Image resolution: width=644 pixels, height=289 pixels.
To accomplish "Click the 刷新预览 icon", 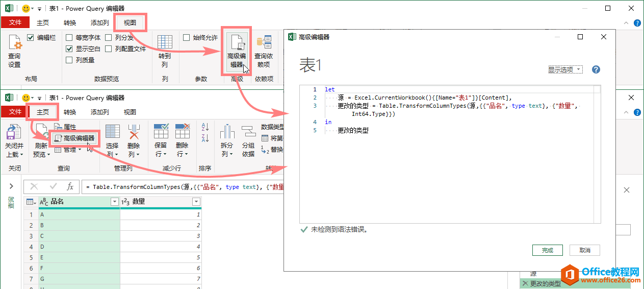I will pos(42,131).
